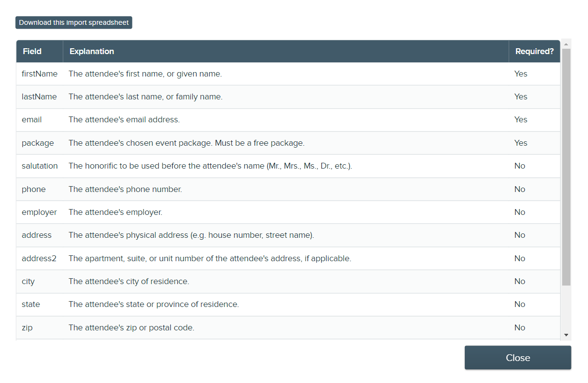Click the No value in phone row
The image size is (588, 383).
(x=520, y=189)
